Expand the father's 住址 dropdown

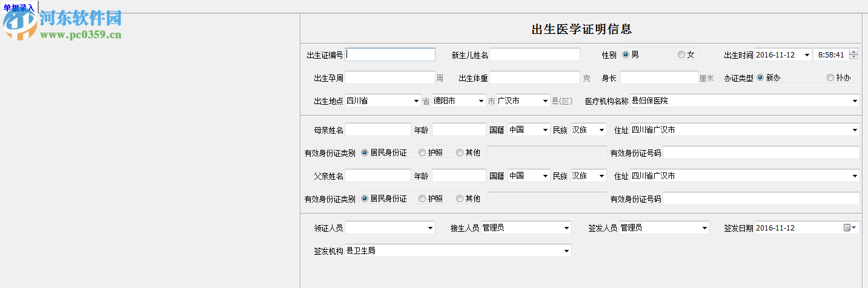pyautogui.click(x=855, y=175)
